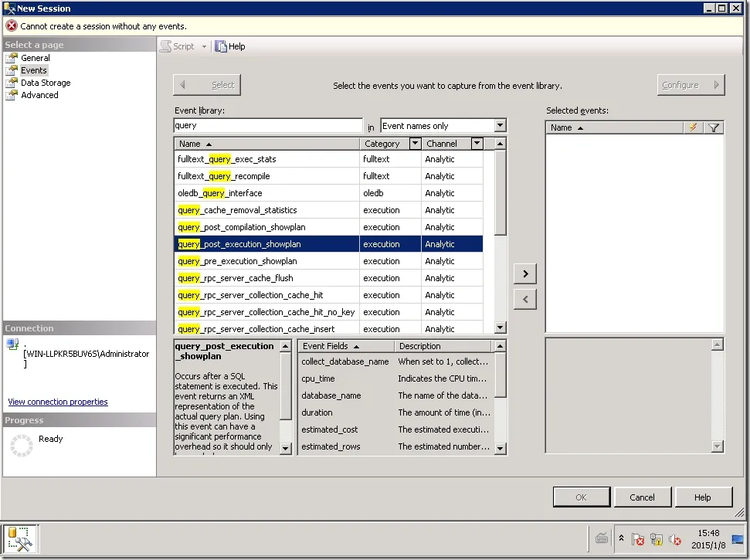Image resolution: width=750 pixels, height=560 pixels.
Task: Click the Event library search field
Action: (268, 125)
